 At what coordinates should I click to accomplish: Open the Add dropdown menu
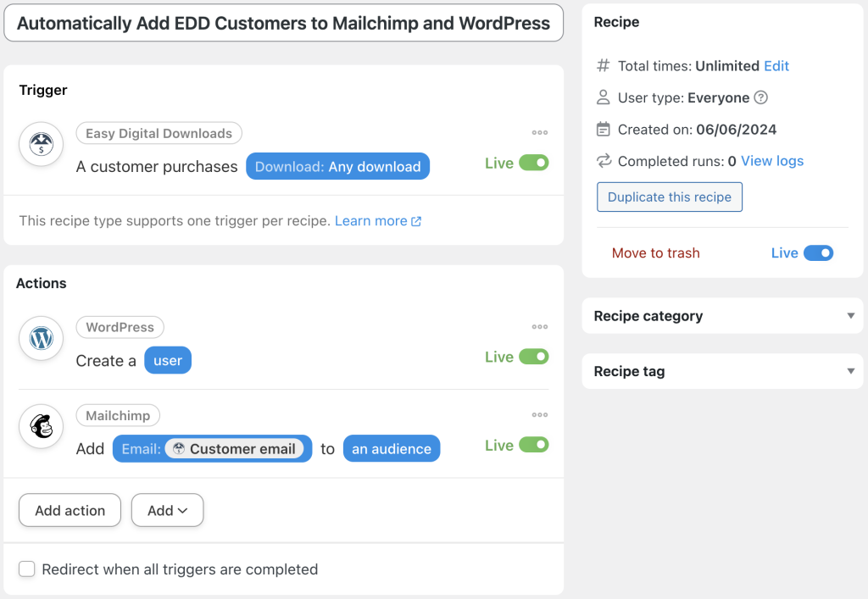coord(167,510)
